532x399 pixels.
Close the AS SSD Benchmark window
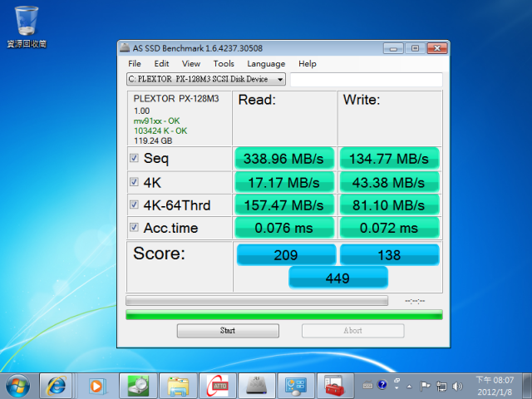(437, 48)
